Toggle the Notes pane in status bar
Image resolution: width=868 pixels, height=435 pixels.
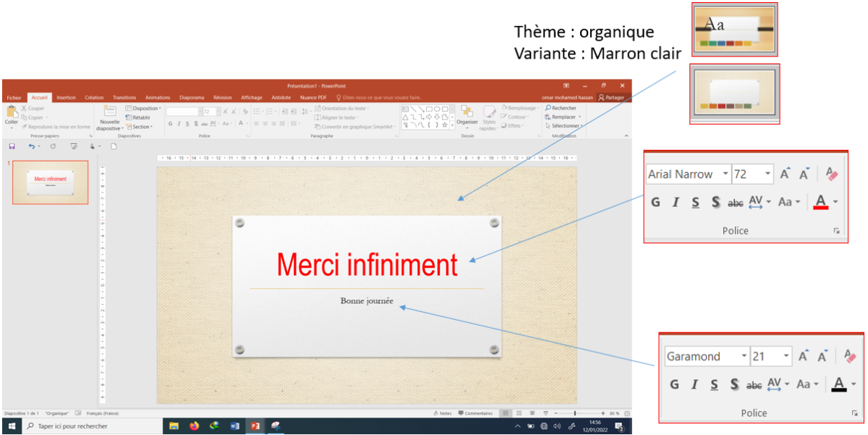point(443,413)
